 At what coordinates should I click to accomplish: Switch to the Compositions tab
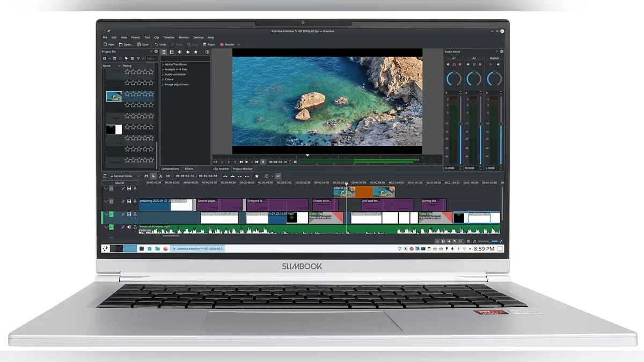tap(170, 169)
